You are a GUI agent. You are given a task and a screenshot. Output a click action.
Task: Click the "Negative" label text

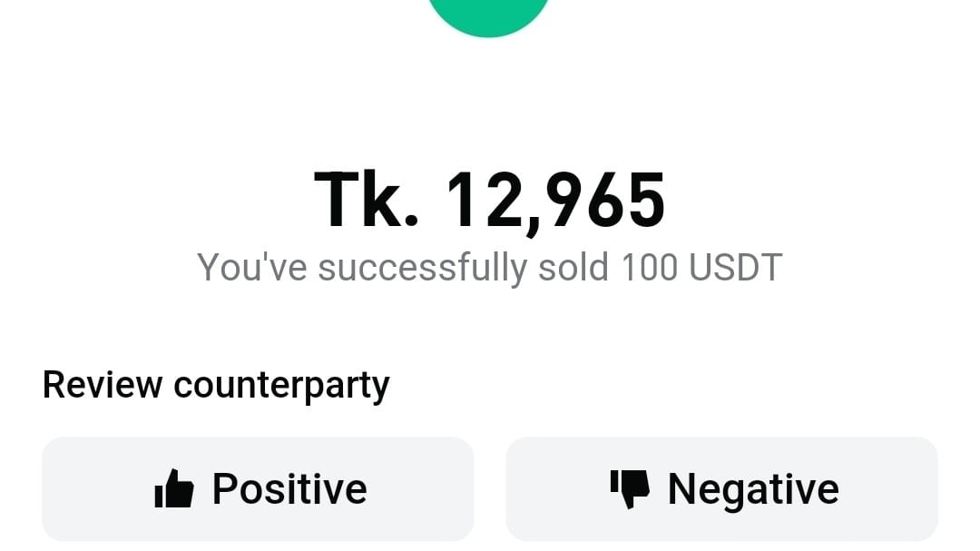[x=753, y=489]
